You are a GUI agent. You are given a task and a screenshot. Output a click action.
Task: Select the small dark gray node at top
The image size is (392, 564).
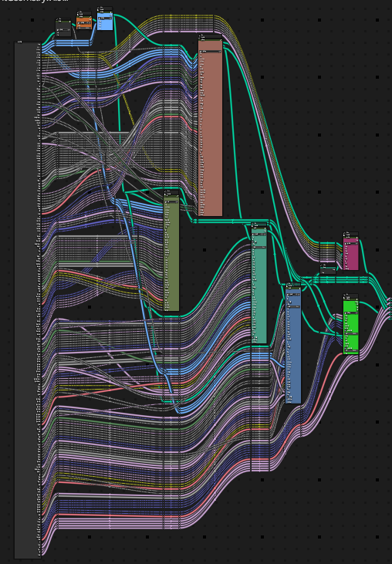63,28
